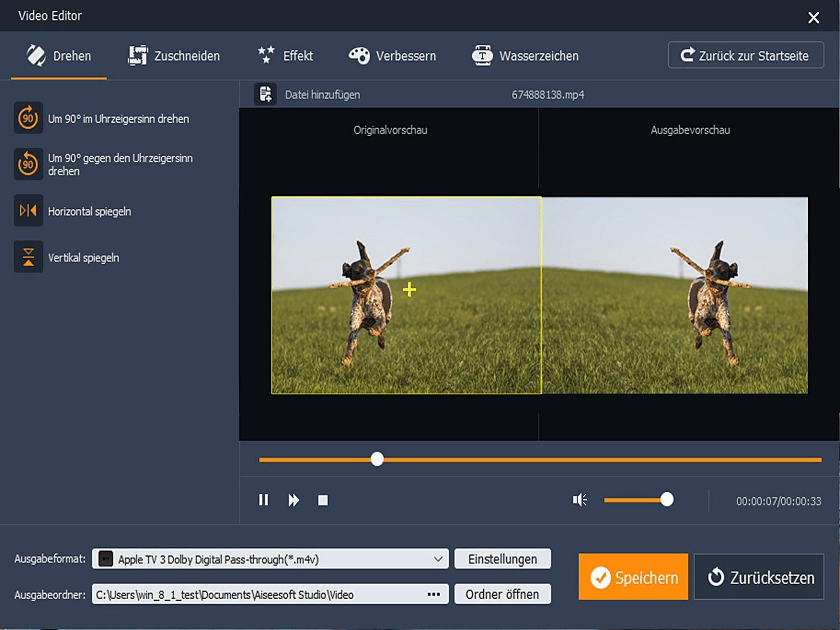Image resolution: width=840 pixels, height=630 pixels.
Task: Skip forward with the fast-forward button
Action: pos(293,500)
